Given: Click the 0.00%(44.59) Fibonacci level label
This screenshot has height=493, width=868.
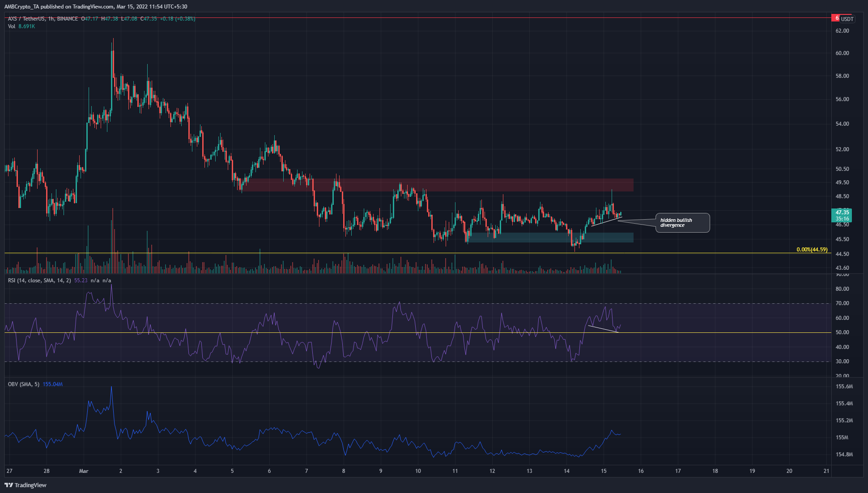Looking at the screenshot, I should click(812, 250).
